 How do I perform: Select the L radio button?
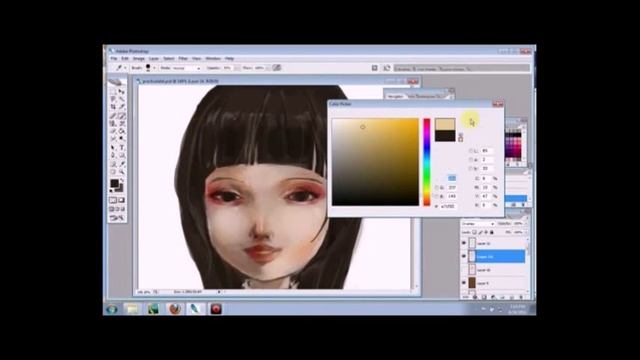(471, 151)
